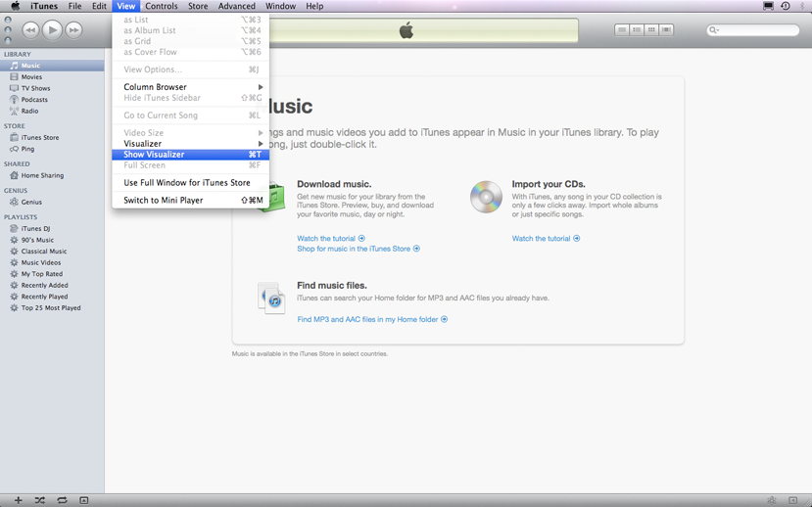Open the Controls menu
Screen dimensions: 812x507
(162, 6)
